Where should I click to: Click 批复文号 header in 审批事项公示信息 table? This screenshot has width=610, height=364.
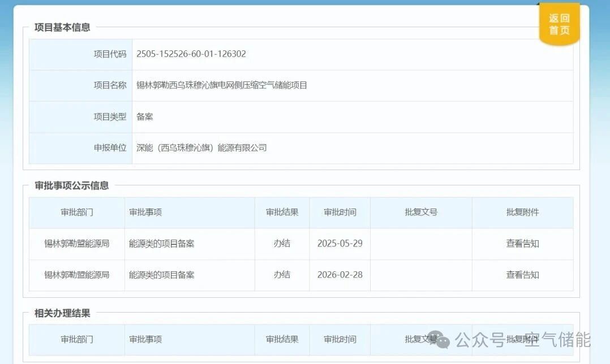coord(421,213)
